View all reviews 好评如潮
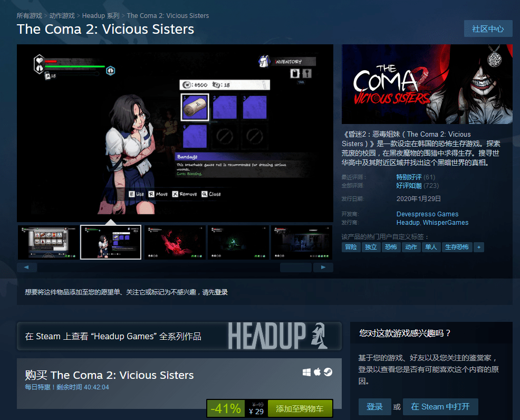This screenshot has height=420, width=520. point(409,186)
